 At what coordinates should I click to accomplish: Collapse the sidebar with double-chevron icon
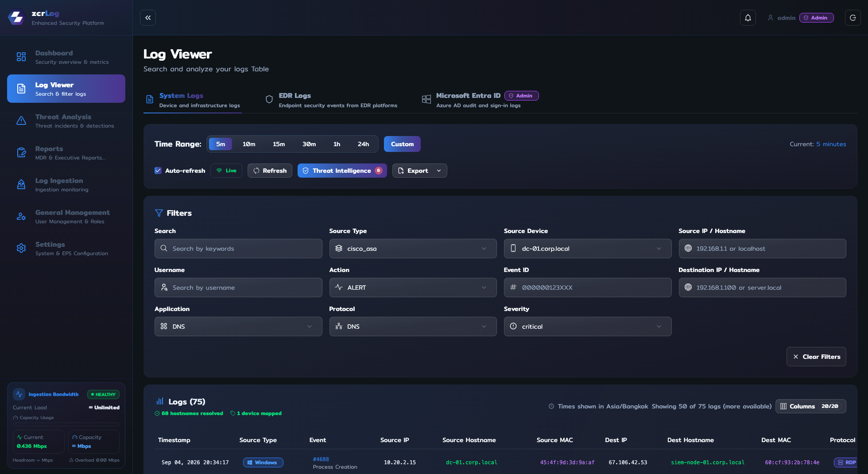[x=148, y=18]
